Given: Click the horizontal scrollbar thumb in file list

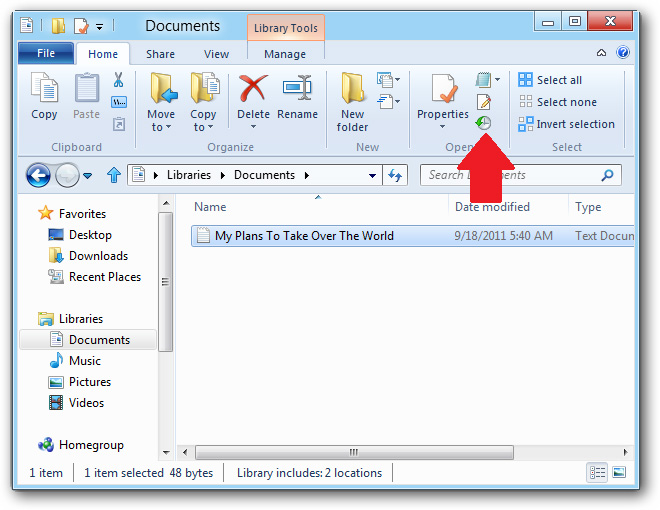Looking at the screenshot, I should pos(354,452).
